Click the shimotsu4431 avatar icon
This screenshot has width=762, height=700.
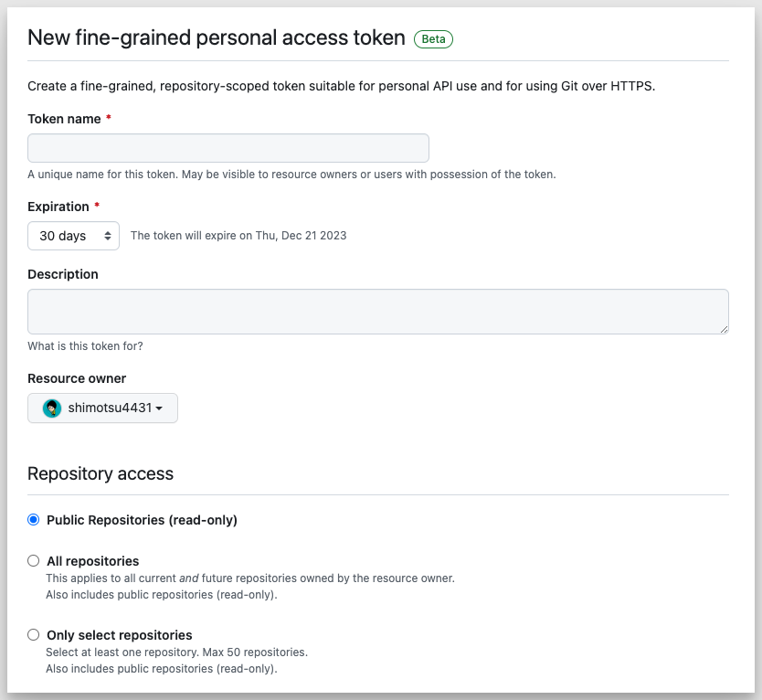50,408
